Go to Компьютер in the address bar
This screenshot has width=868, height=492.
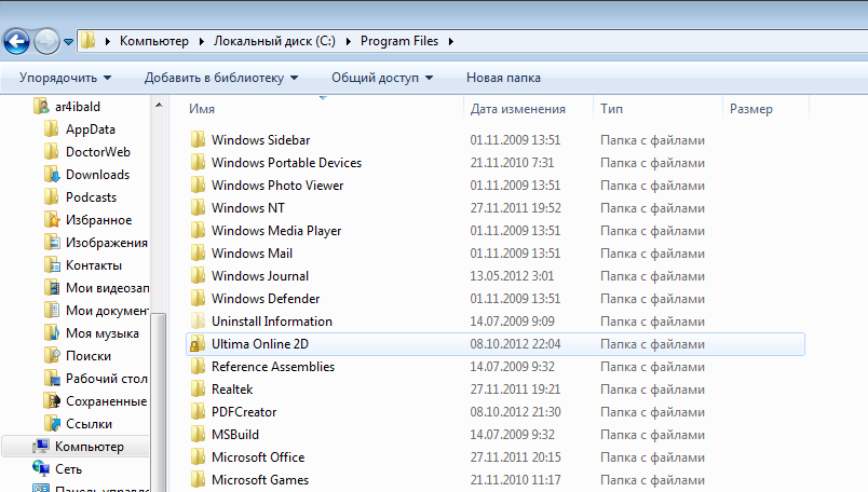154,41
